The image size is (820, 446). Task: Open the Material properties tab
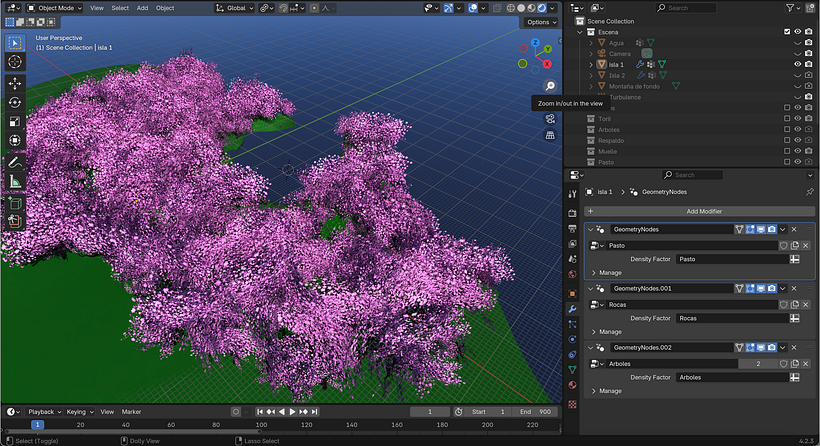[572, 385]
